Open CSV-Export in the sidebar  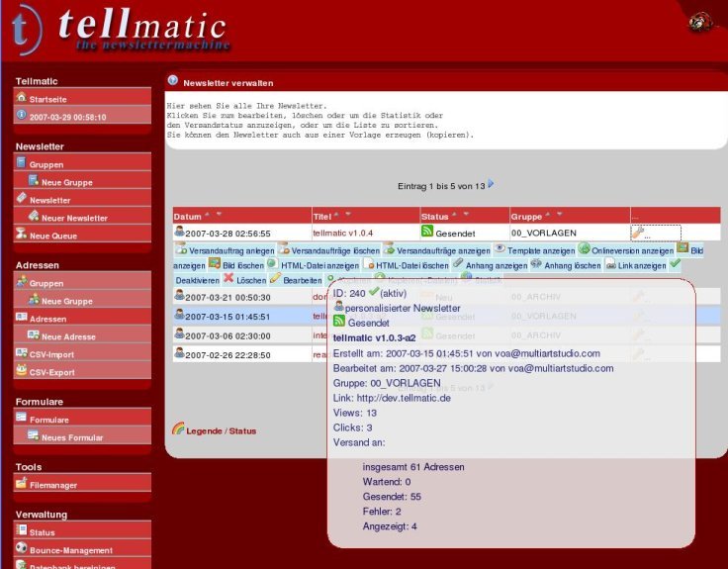tap(51, 372)
